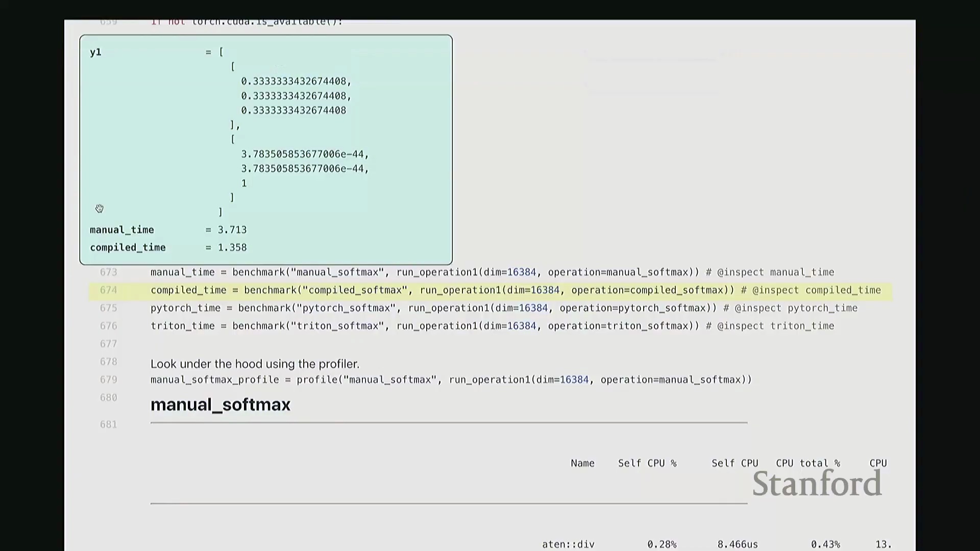The width and height of the screenshot is (980, 551).
Task: Click the manual_softmax section heading
Action: (x=220, y=405)
